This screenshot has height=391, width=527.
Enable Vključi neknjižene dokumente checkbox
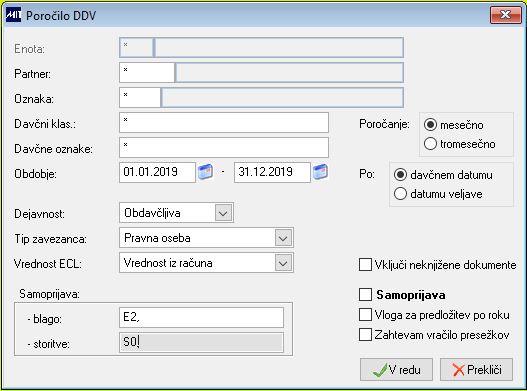click(365, 265)
